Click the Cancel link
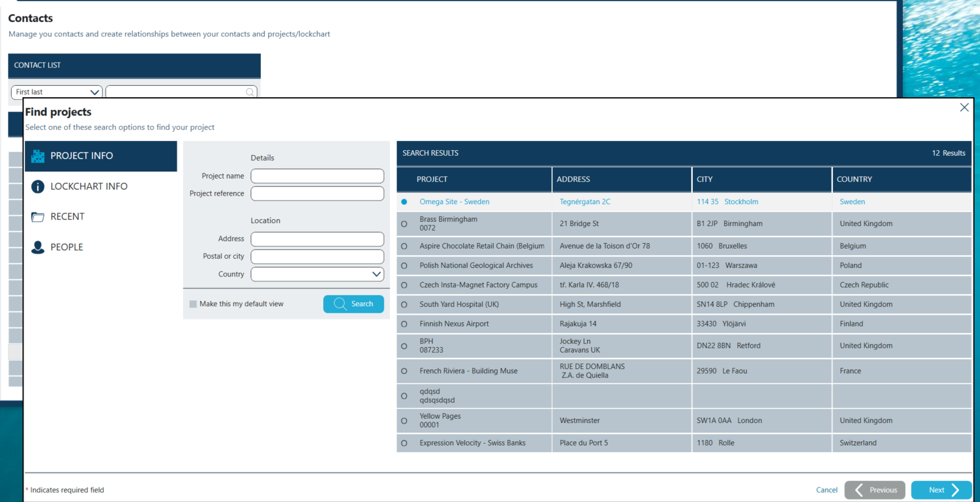 (x=827, y=490)
